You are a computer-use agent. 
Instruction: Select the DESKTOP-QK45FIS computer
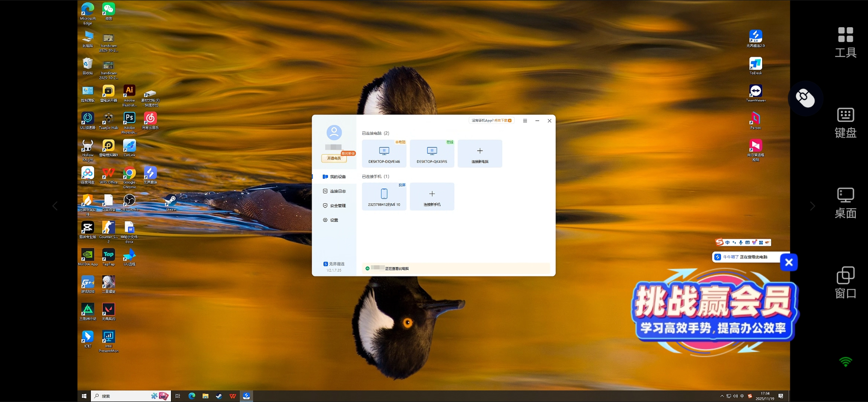(432, 153)
